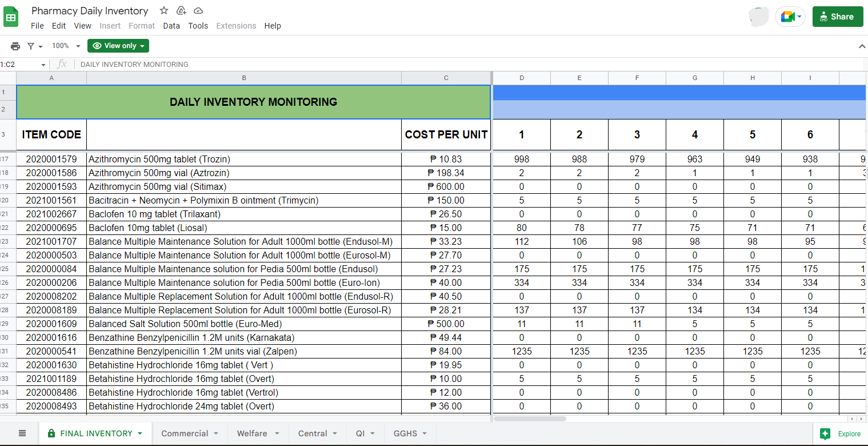Select Azithromycin 500mg vial (Aztrozin) cell

244,173
